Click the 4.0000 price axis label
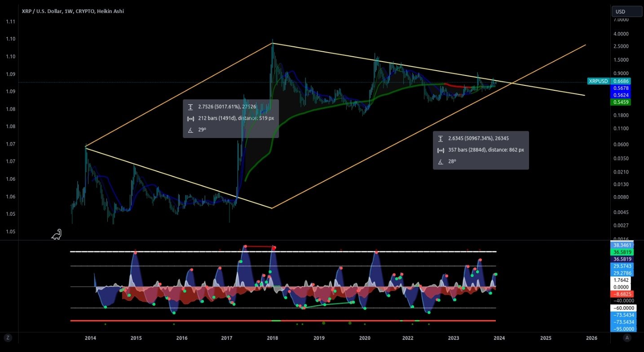This screenshot has height=352, width=644. [622, 34]
